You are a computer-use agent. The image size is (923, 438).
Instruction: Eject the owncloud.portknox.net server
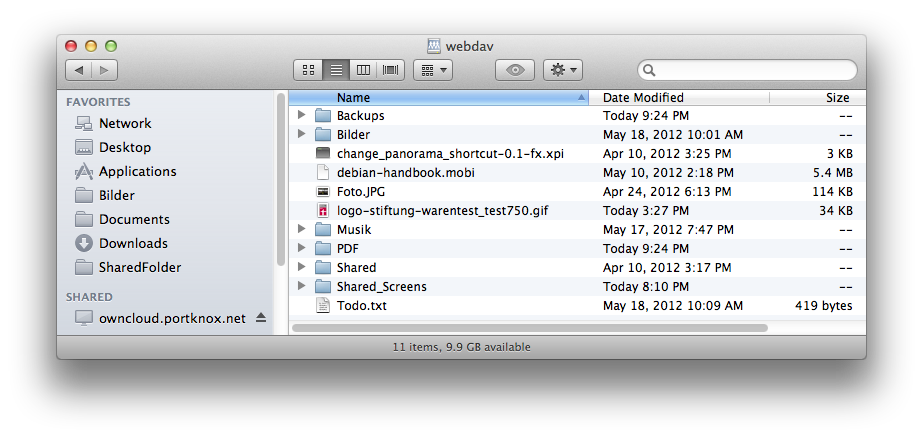[x=261, y=318]
